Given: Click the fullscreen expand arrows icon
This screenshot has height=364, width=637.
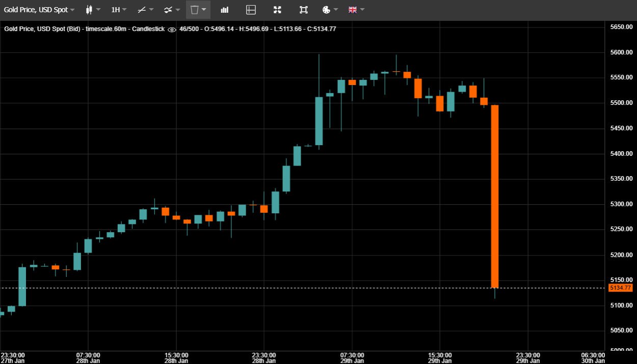Looking at the screenshot, I should click(277, 10).
